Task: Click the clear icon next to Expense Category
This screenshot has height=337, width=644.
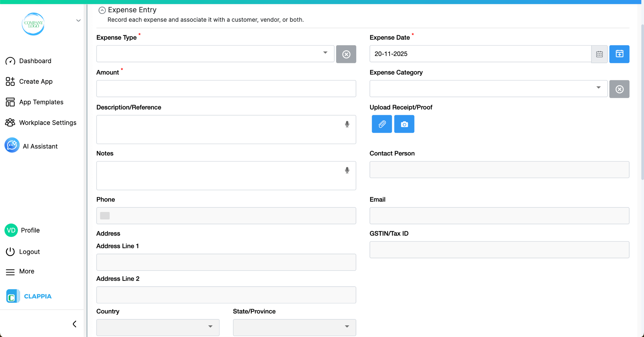Action: pos(619,89)
